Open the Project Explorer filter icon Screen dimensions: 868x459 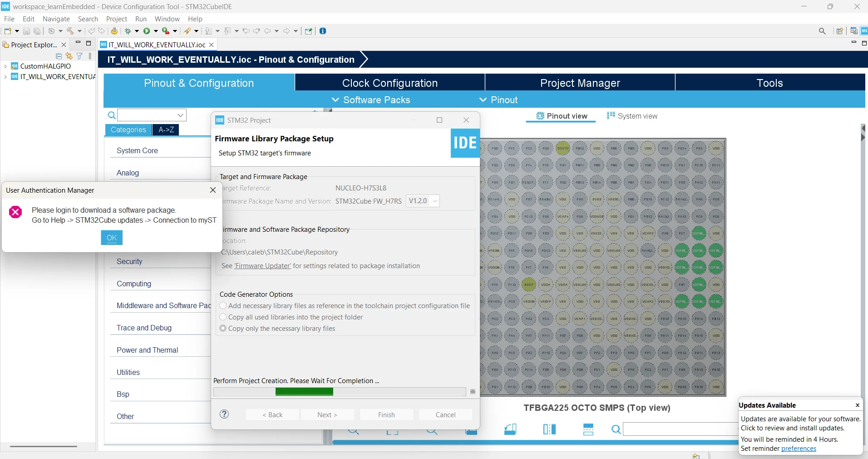(x=79, y=56)
